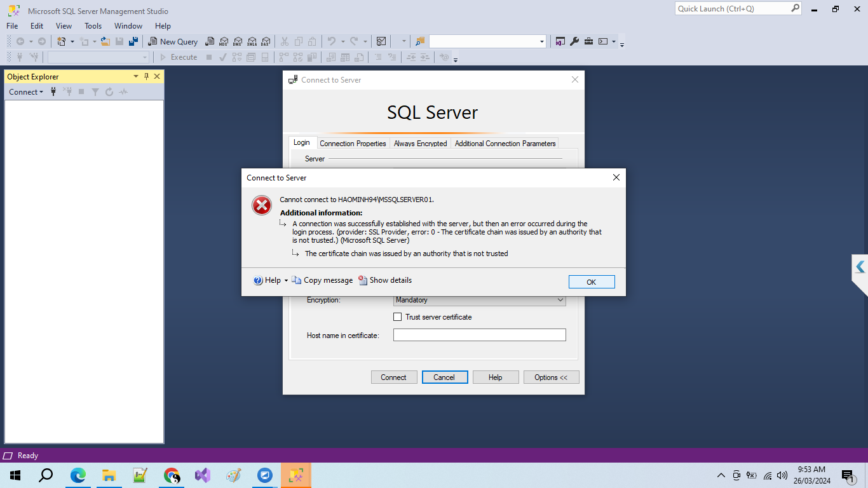Open the Activity Monitor icon

381,41
